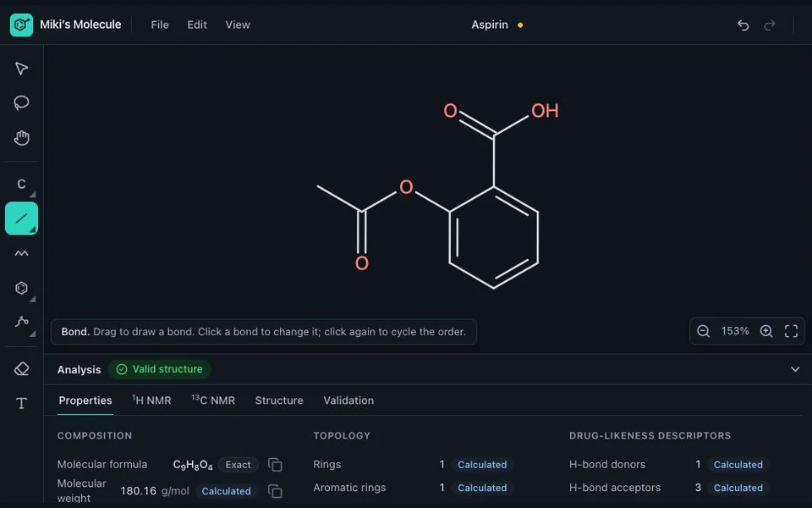Select the text tool
Screen dimensions: 812x508
(21, 403)
